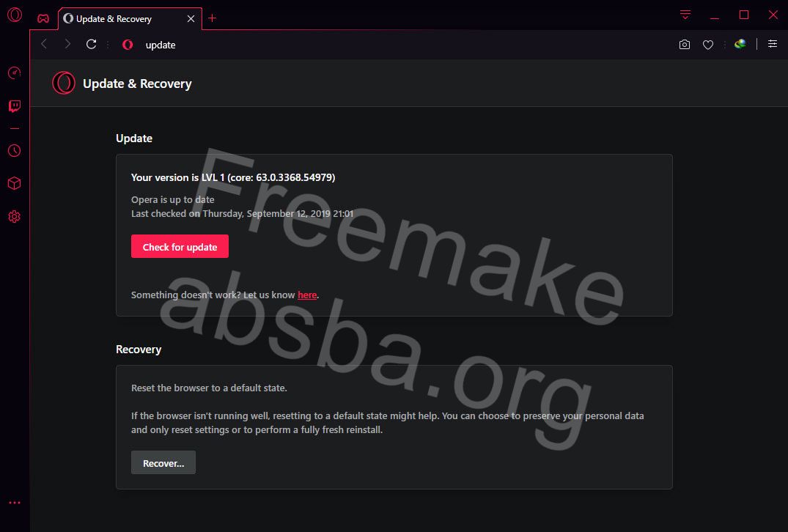Click 'Opera is up to date' text
The width and height of the screenshot is (788, 532).
point(173,199)
